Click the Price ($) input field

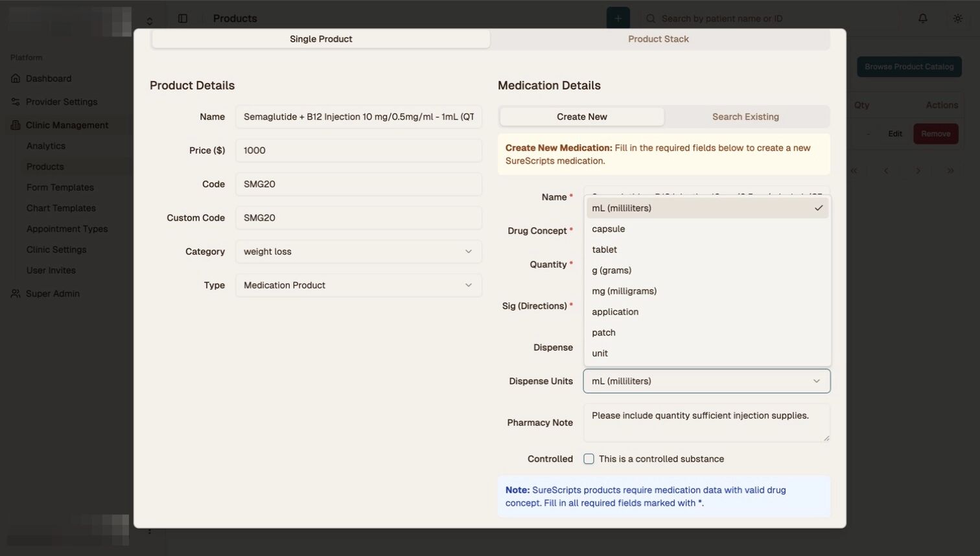[358, 150]
